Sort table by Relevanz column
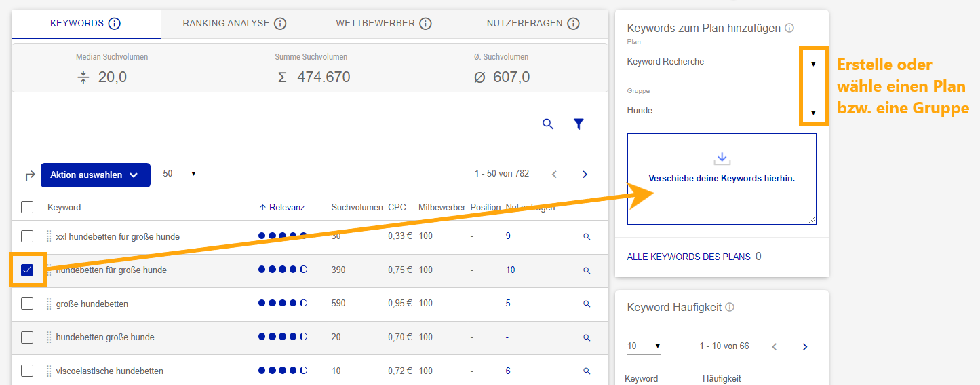 (x=282, y=207)
